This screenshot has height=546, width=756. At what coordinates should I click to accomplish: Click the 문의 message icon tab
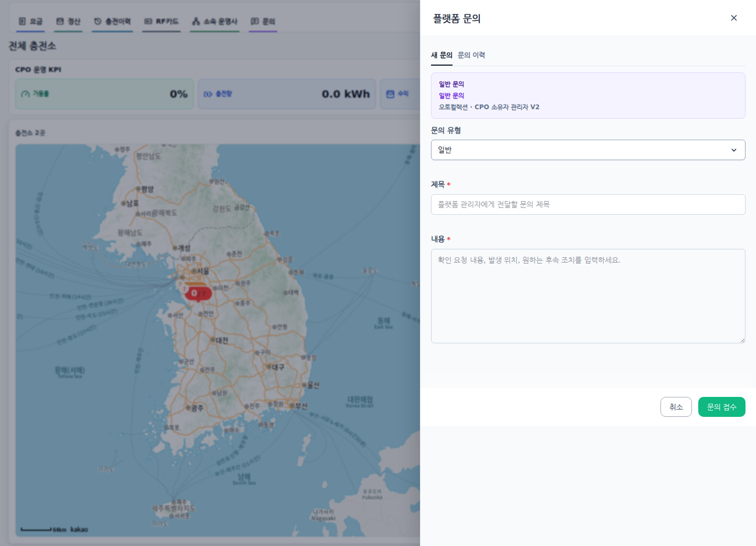[x=263, y=22]
